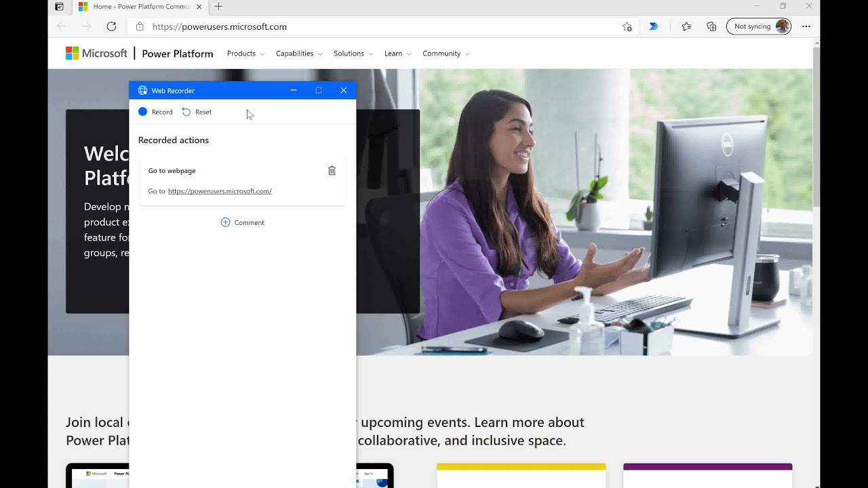This screenshot has width=868, height=488.
Task: Open browser Settings and more menu
Action: point(806,26)
